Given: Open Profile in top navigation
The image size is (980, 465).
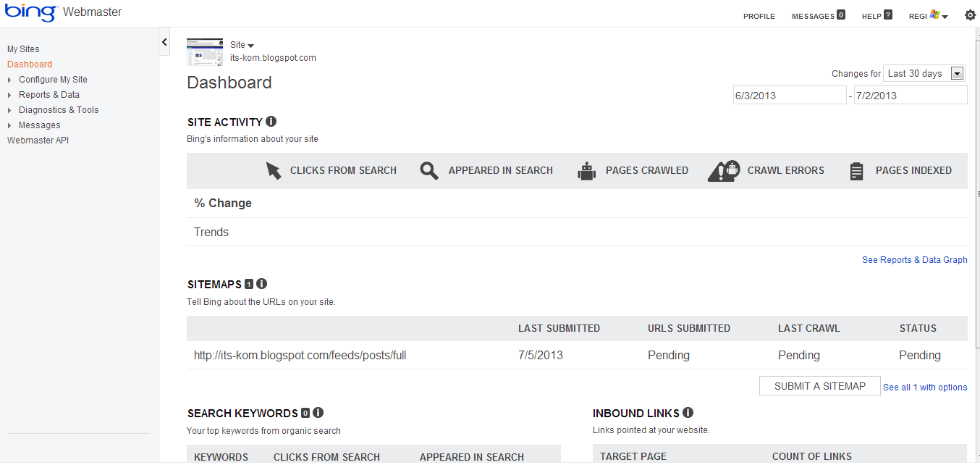Looking at the screenshot, I should pyautogui.click(x=759, y=16).
